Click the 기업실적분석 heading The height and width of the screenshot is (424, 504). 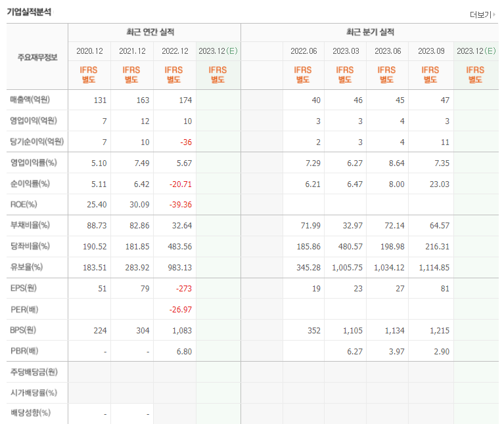pos(29,12)
